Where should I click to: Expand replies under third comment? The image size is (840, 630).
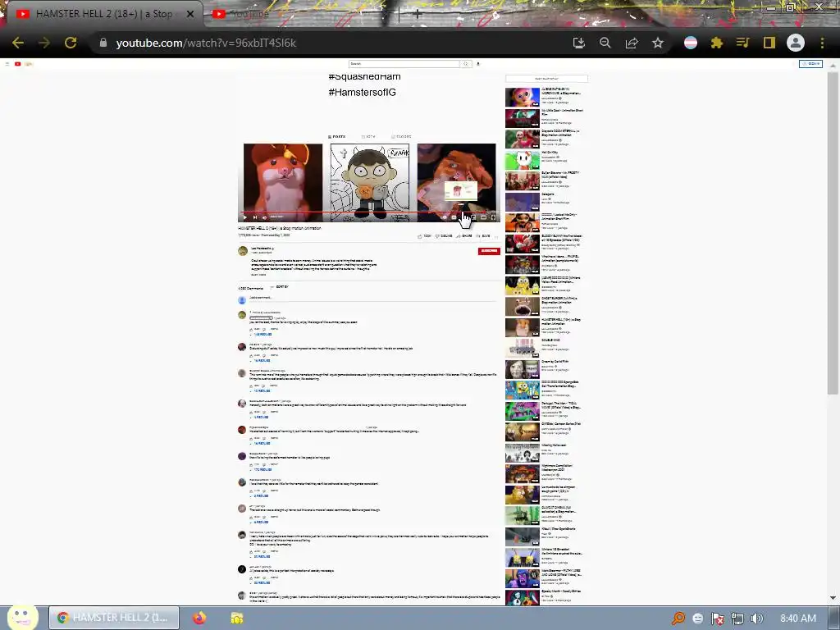(260, 391)
